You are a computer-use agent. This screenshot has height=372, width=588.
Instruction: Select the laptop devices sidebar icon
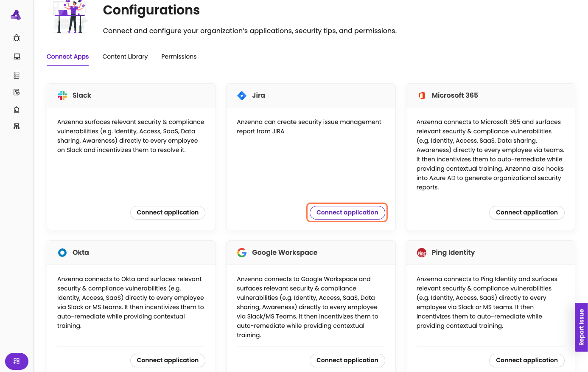(x=17, y=56)
